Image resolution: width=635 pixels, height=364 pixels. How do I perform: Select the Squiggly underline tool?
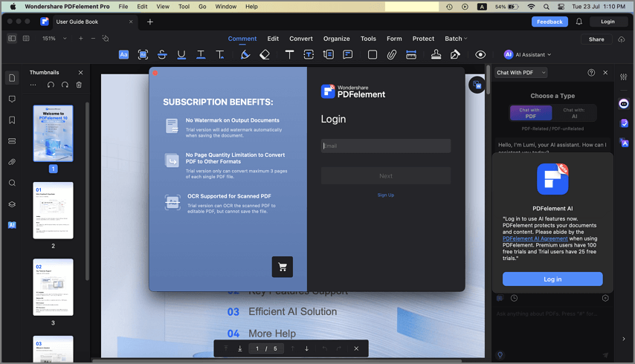201,55
